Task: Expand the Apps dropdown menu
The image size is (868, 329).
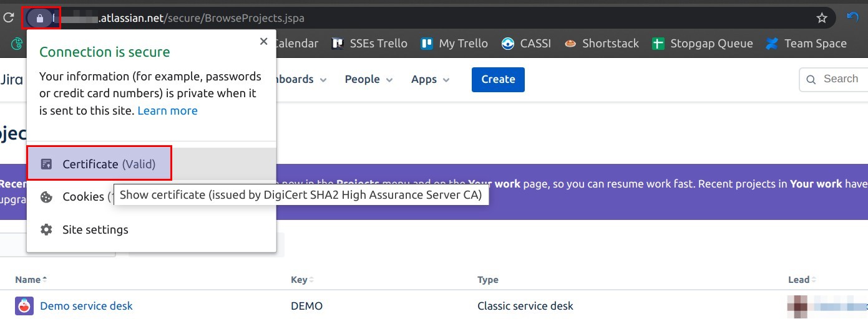Action: point(431,79)
